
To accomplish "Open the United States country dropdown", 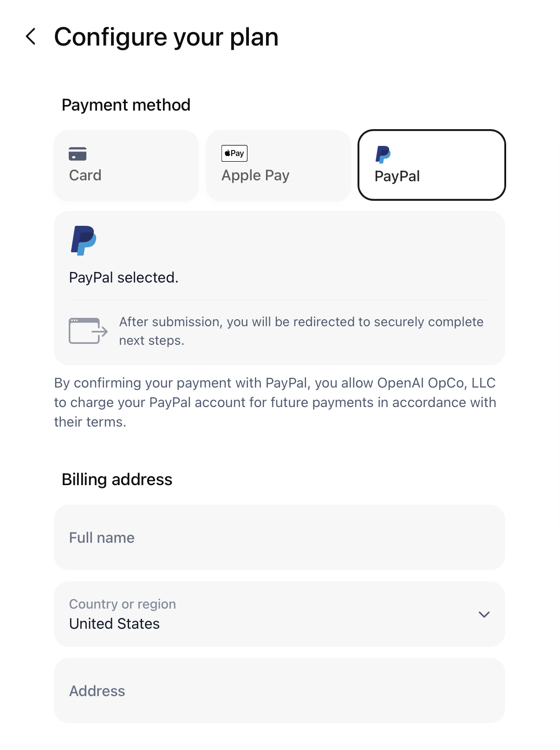I will [x=280, y=614].
